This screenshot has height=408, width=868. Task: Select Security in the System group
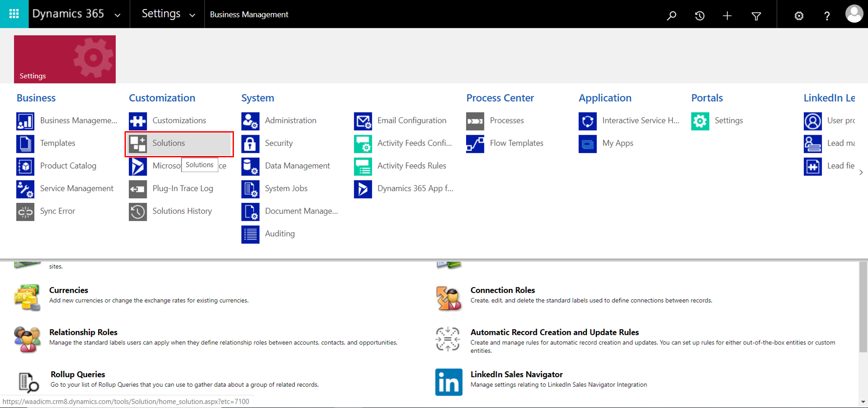(279, 143)
